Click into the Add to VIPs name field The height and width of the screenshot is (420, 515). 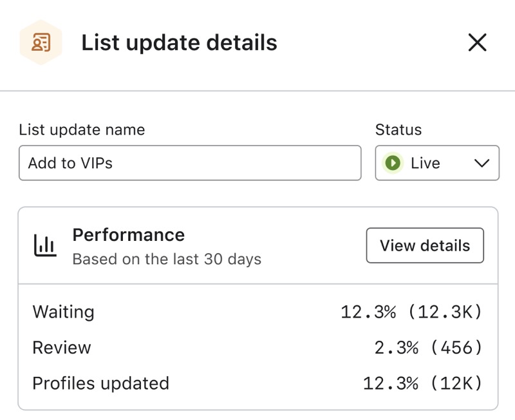[190, 163]
